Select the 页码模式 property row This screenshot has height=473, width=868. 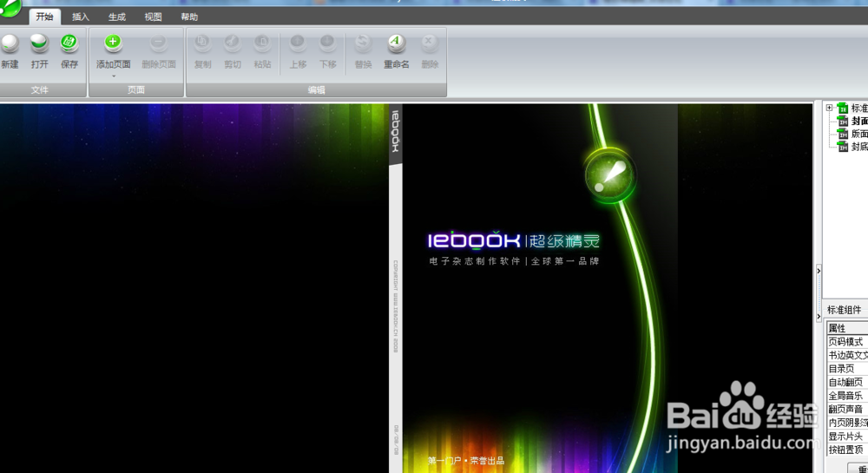pyautogui.click(x=847, y=342)
